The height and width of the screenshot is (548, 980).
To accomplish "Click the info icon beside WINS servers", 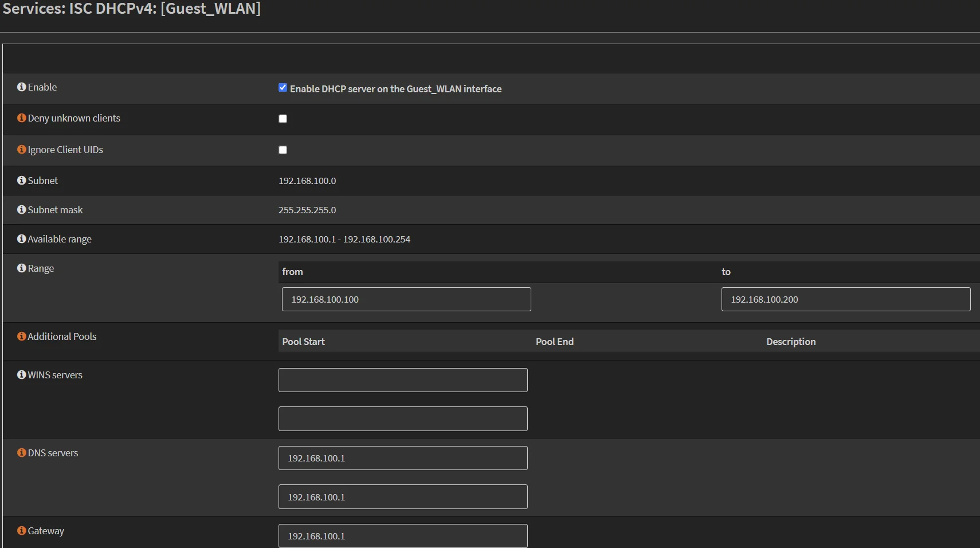I will 22,375.
